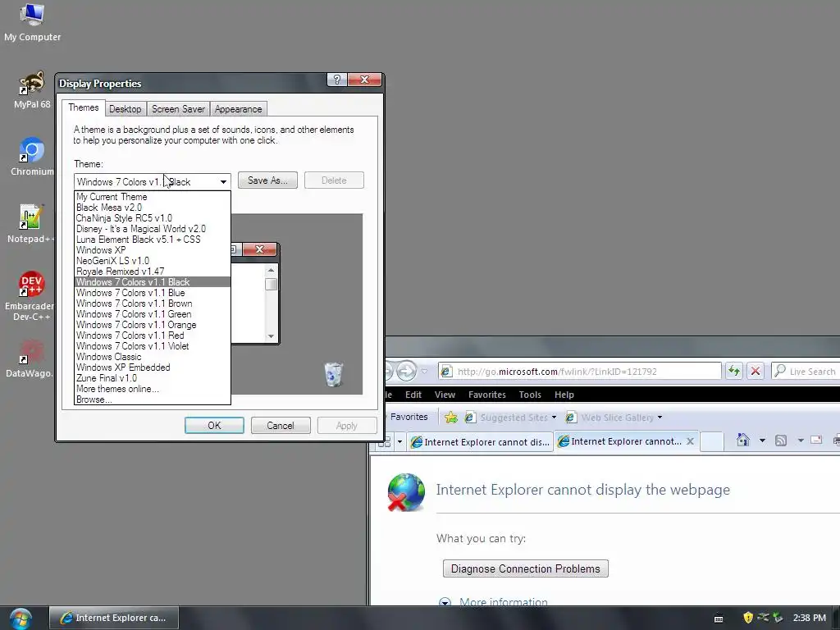The image size is (840, 630).
Task: Open the Embarcadero Dev-C++ shortcut
Action: [30, 295]
